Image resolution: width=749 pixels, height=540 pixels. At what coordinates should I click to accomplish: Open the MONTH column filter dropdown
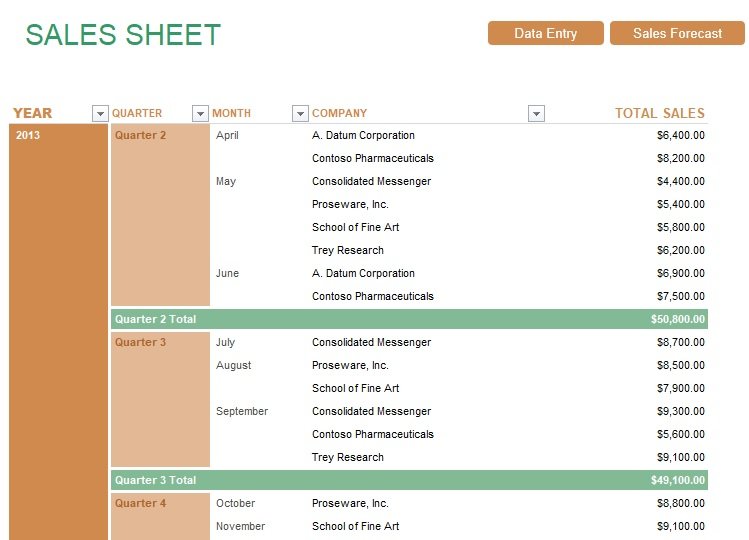pyautogui.click(x=300, y=114)
